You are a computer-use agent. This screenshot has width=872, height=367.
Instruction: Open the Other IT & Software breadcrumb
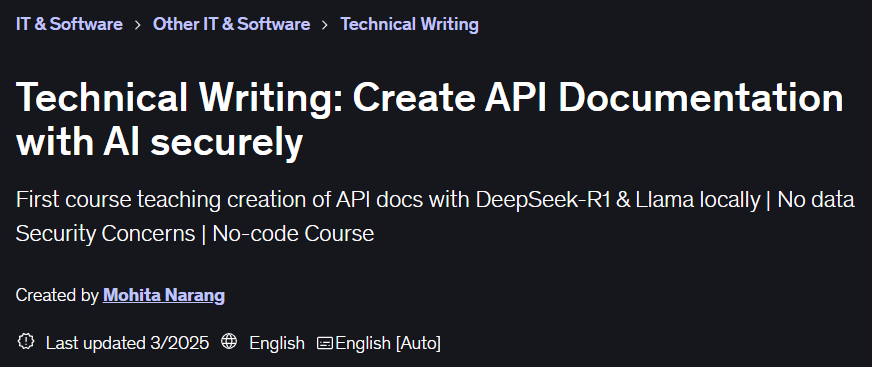tap(231, 24)
